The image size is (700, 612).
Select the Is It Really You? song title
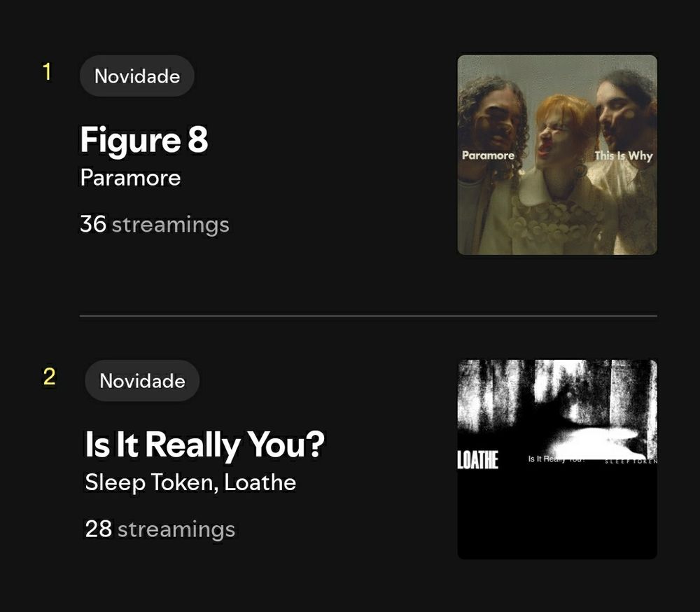(205, 445)
